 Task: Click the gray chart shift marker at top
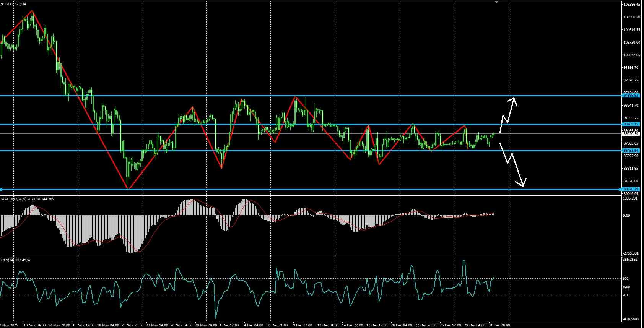click(x=496, y=2)
